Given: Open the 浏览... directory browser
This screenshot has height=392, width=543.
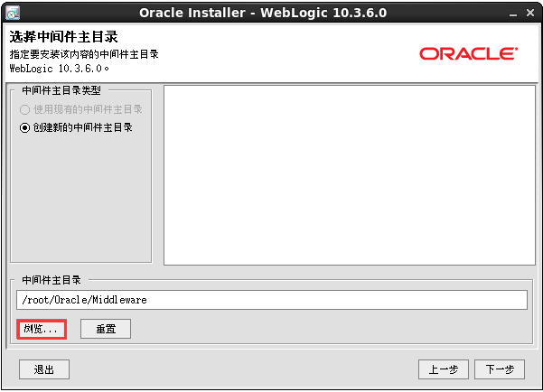Looking at the screenshot, I should pos(42,329).
